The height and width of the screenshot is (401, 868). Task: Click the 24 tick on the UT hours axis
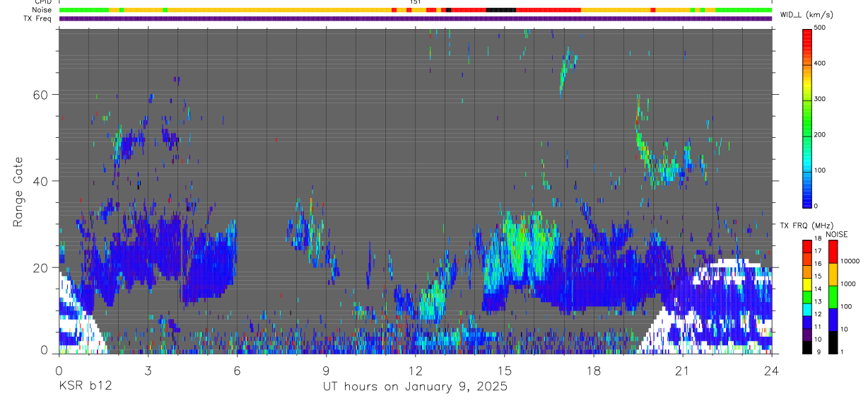771,370
